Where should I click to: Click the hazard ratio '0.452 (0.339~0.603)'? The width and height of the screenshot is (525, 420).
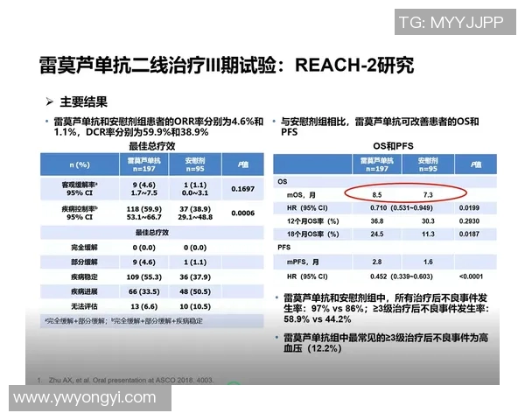click(x=402, y=276)
